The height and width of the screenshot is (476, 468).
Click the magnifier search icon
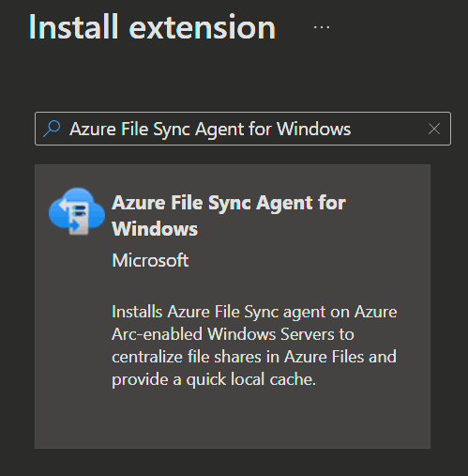(52, 129)
